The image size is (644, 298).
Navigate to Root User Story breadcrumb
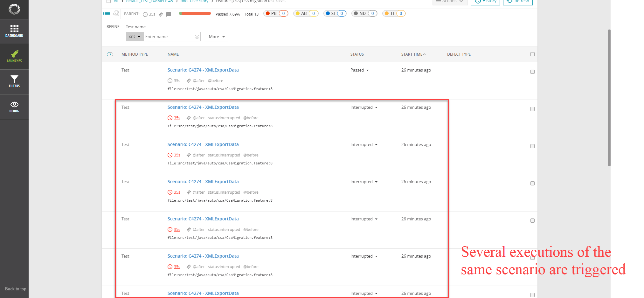point(194,1)
